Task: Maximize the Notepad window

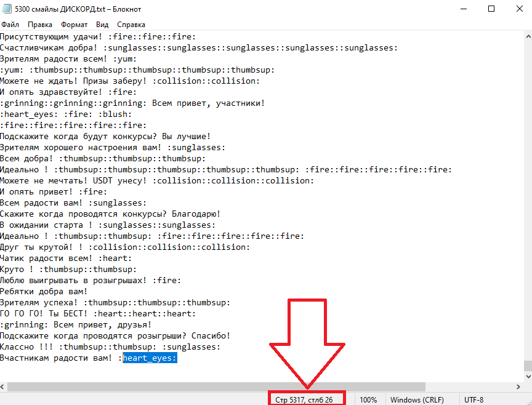Action: coord(491,9)
